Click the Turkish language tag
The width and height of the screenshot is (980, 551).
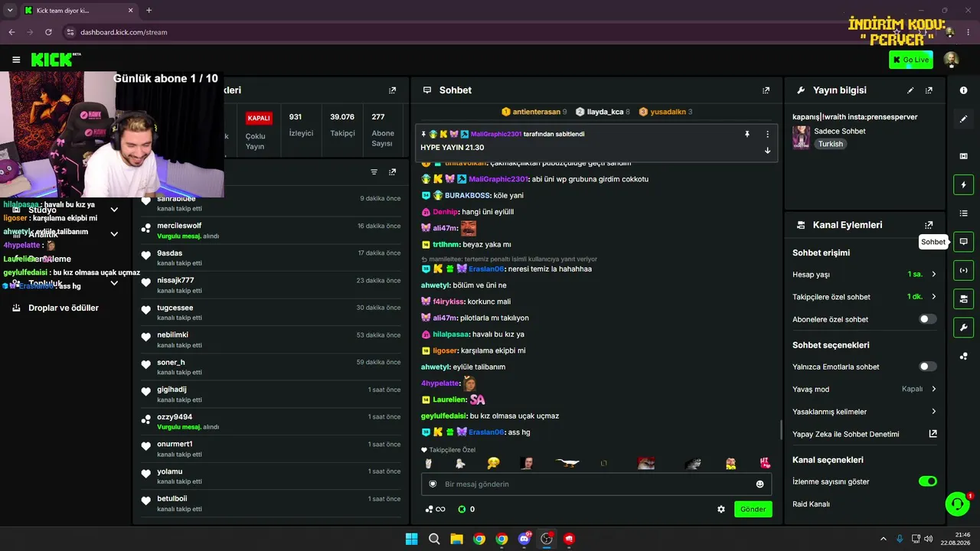tap(830, 144)
